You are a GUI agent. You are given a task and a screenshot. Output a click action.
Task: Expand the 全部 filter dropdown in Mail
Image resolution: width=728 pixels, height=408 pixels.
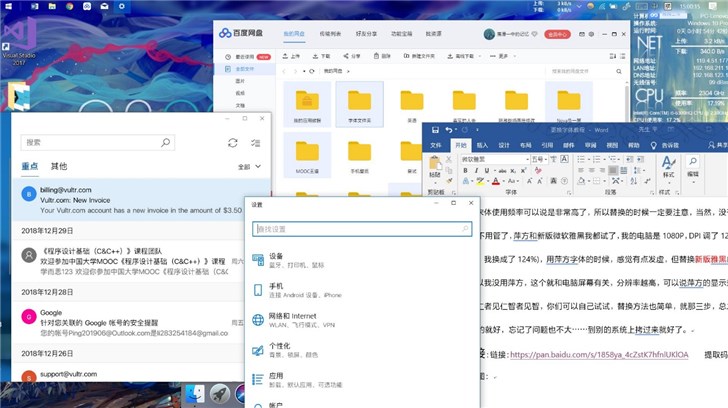249,167
